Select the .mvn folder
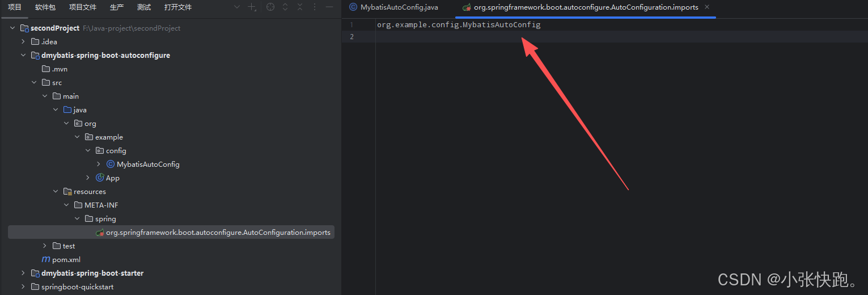This screenshot has height=295, width=868. point(60,69)
